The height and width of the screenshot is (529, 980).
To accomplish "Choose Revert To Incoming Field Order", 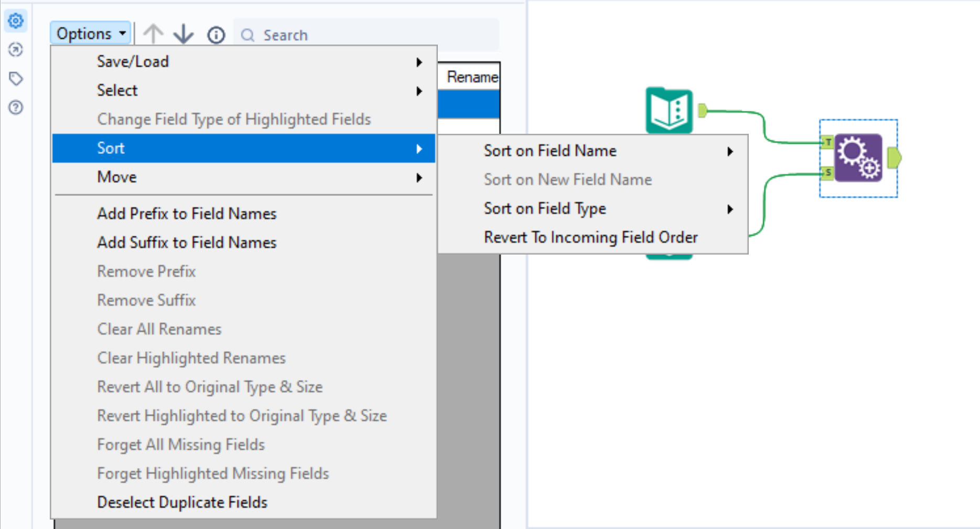I will (x=591, y=238).
